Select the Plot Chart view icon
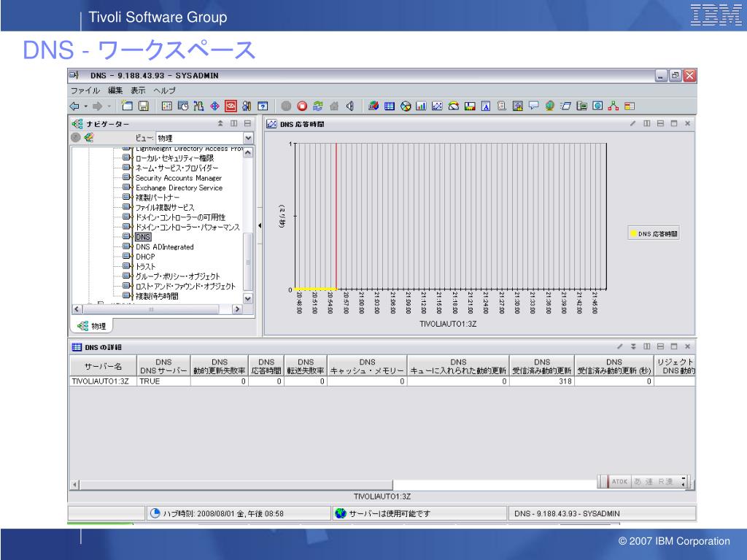Screen dimensions: 747x560 pyautogui.click(x=438, y=106)
